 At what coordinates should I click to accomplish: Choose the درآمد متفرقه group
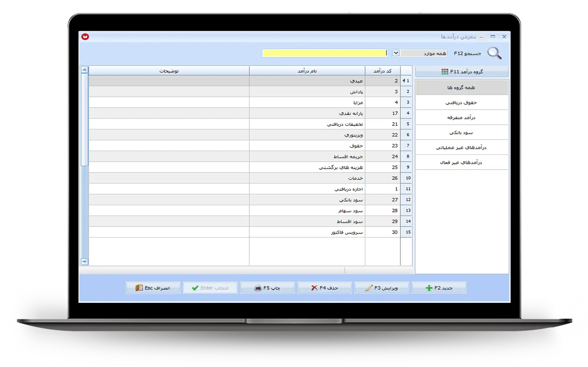pyautogui.click(x=461, y=117)
